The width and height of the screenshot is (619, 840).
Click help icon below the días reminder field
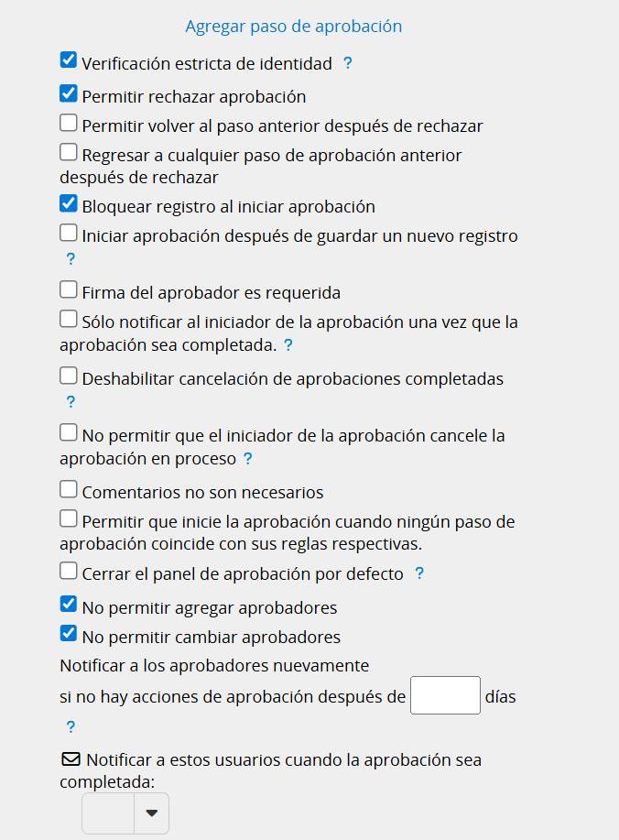(x=71, y=727)
